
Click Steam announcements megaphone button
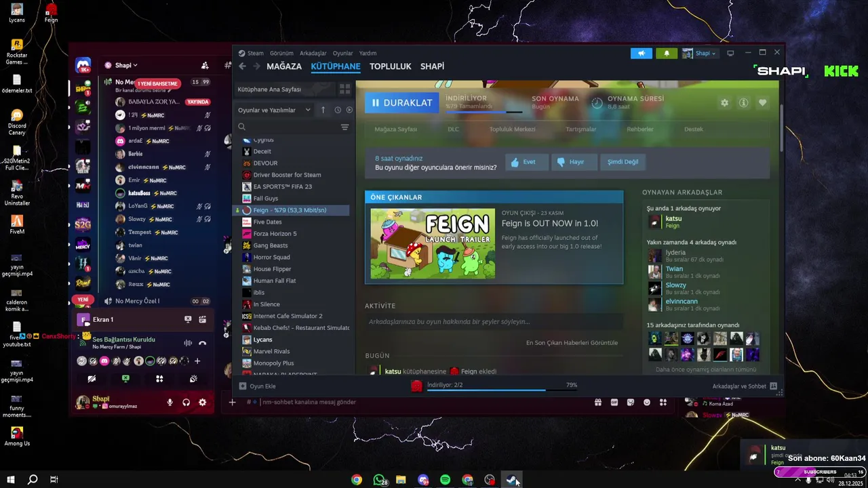(x=641, y=53)
